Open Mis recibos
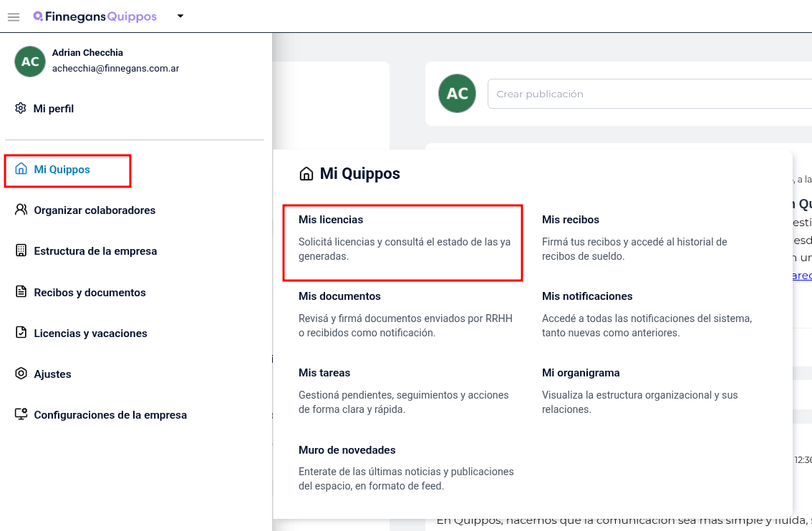Viewport: 812px width, 531px height. coord(570,220)
